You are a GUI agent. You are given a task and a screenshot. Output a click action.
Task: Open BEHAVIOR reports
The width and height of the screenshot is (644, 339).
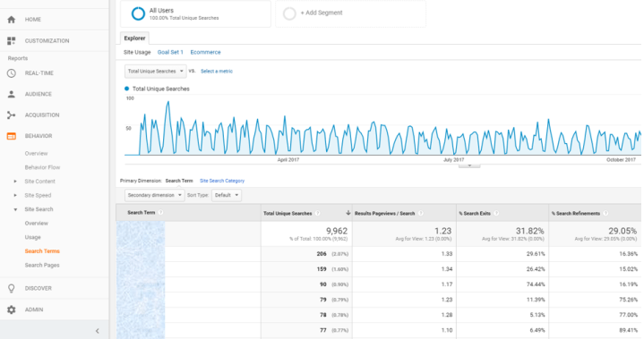[x=39, y=136]
